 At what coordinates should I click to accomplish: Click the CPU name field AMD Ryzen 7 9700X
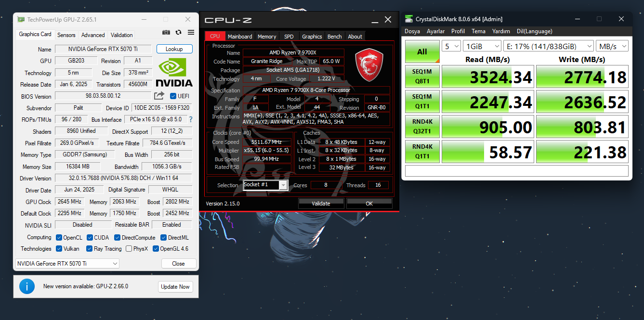pyautogui.click(x=293, y=52)
